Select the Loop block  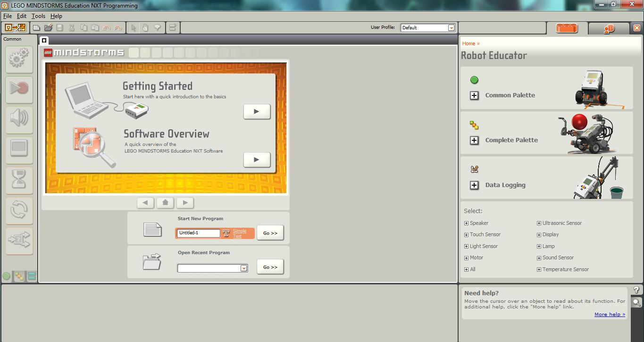[19, 210]
